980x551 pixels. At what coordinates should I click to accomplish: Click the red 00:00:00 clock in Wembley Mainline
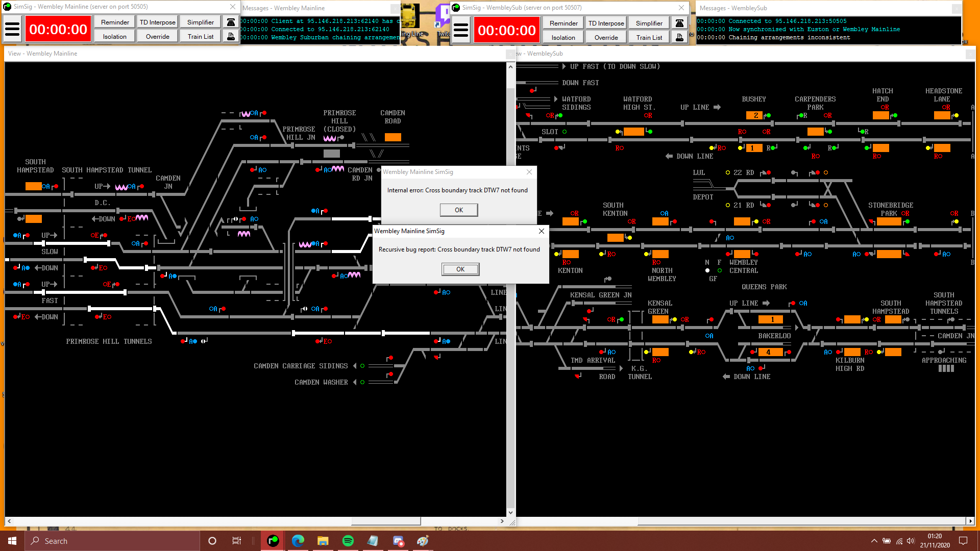pos(58,29)
